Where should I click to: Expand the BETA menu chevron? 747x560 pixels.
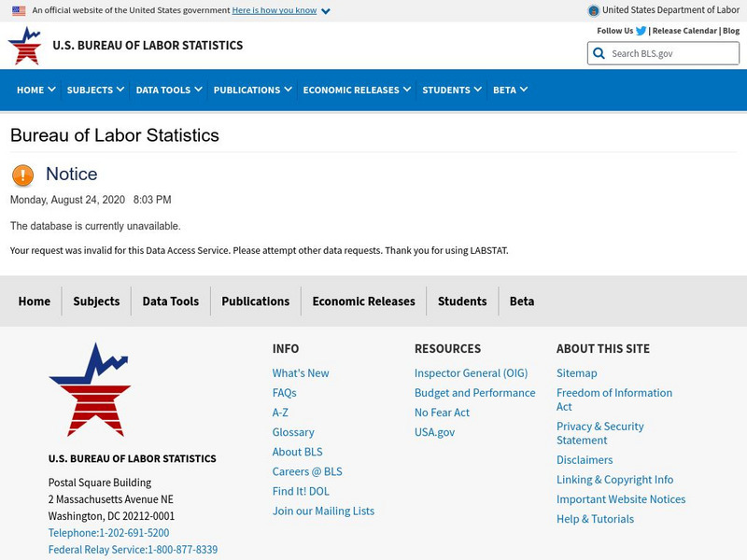pos(524,89)
